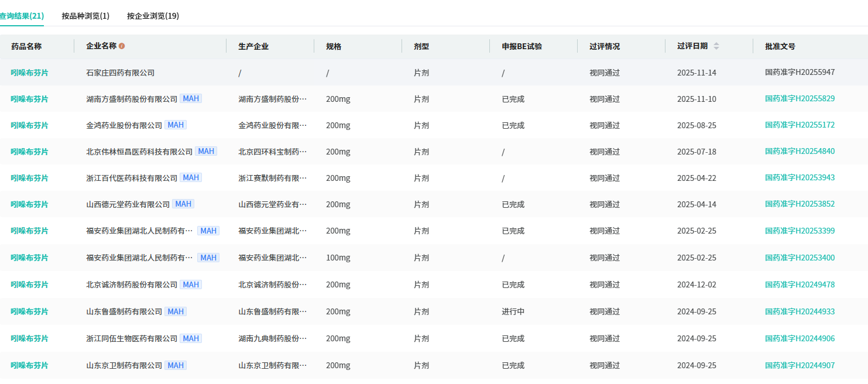Screen dimensions: 868x384
Task: Select date cell 2025-11-10
Action: click(x=697, y=99)
